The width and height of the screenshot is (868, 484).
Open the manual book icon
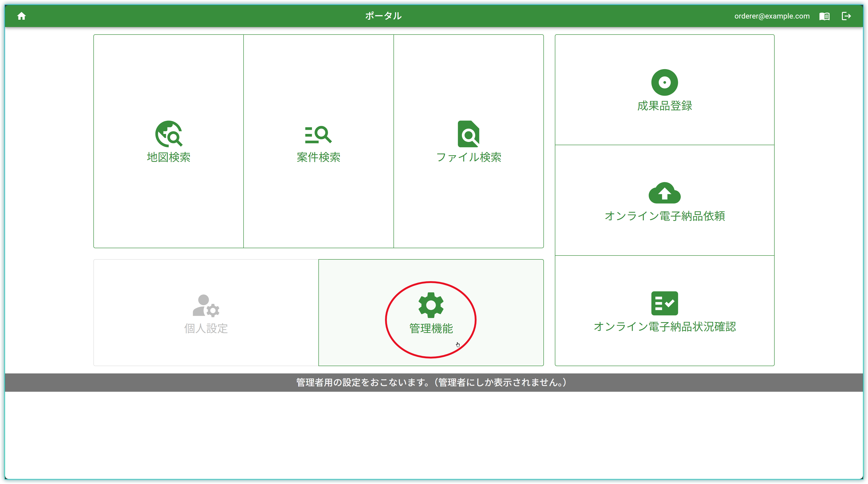[x=824, y=16]
